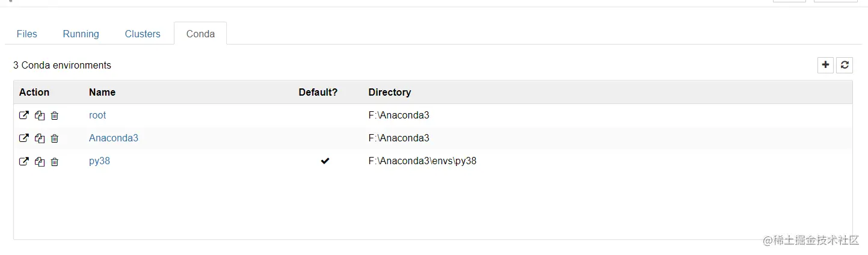Export the py38 environment
Image resolution: width=868 pixels, height=255 pixels.
(x=24, y=161)
